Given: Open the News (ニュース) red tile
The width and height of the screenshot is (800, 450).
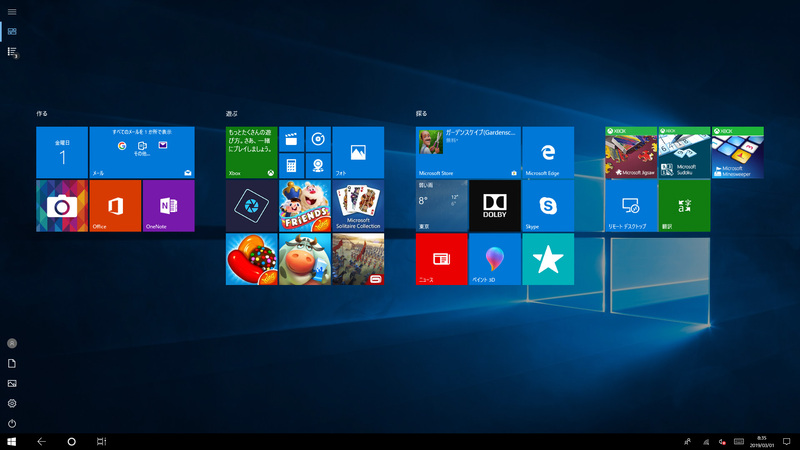Looking at the screenshot, I should pyautogui.click(x=441, y=259).
